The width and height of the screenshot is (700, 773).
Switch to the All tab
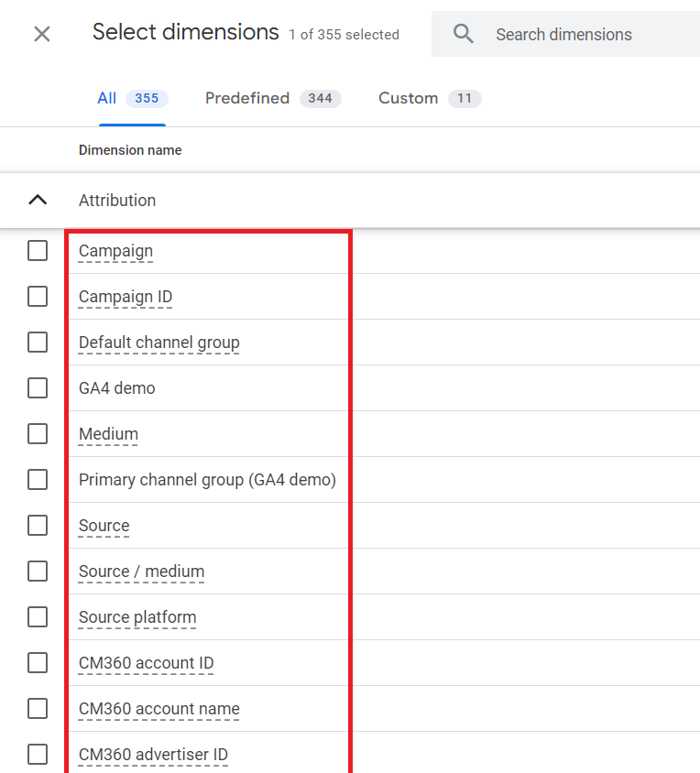tap(132, 99)
